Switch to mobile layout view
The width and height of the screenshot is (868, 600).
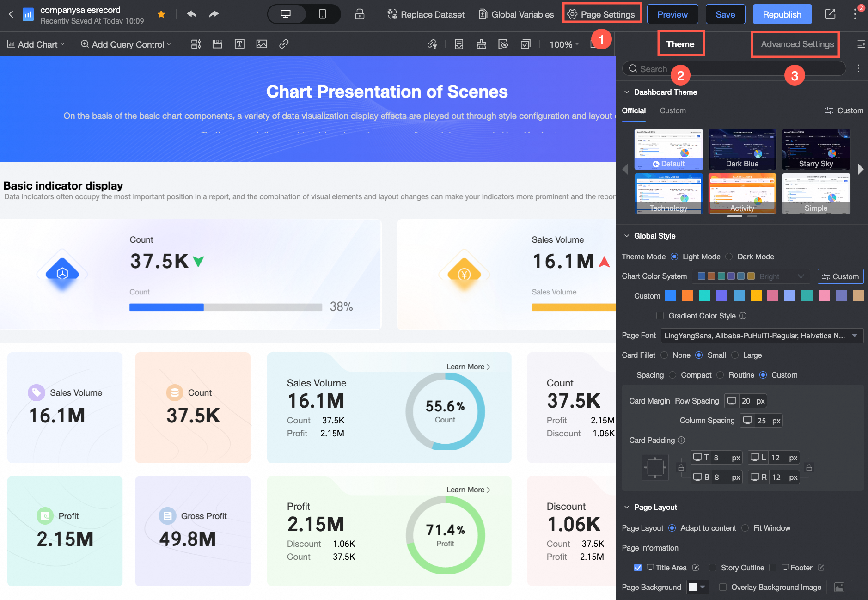point(323,14)
